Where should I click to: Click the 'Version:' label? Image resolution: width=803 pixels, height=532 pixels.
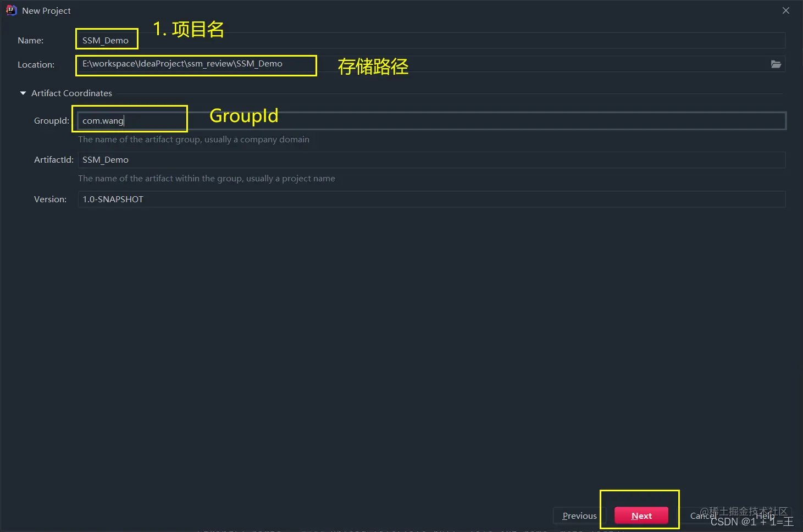(50, 199)
